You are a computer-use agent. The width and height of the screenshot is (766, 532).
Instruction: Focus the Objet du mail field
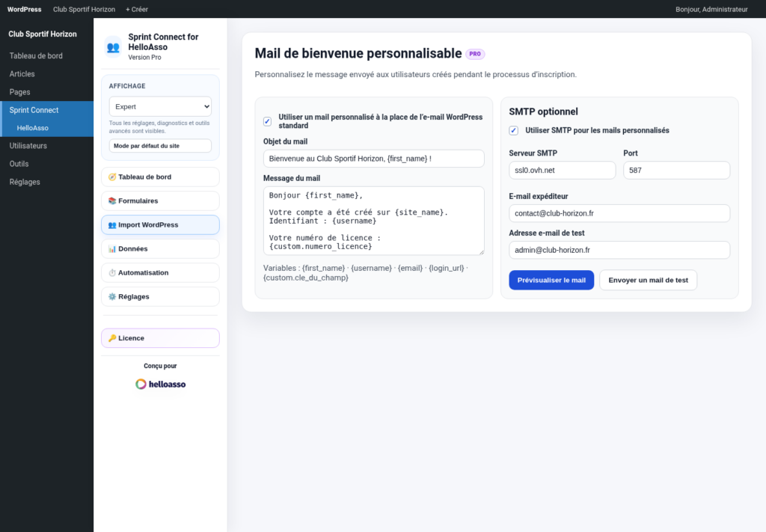374,159
